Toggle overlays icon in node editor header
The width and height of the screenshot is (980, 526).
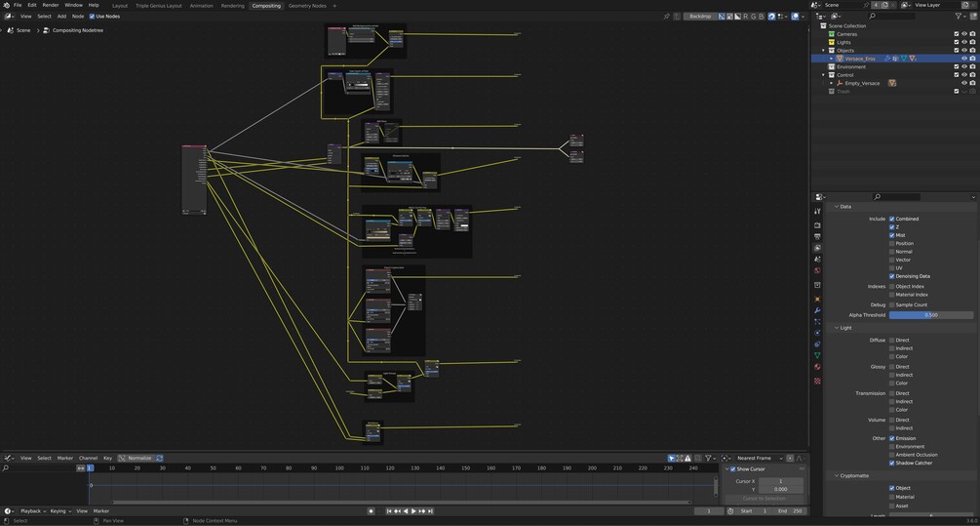(x=795, y=17)
